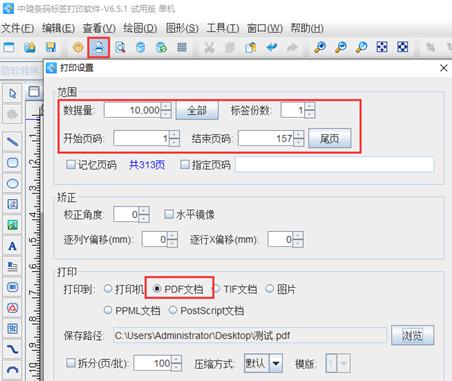Select the 打印机 radio option
Image resolution: width=452 pixels, height=381 pixels.
(108, 289)
